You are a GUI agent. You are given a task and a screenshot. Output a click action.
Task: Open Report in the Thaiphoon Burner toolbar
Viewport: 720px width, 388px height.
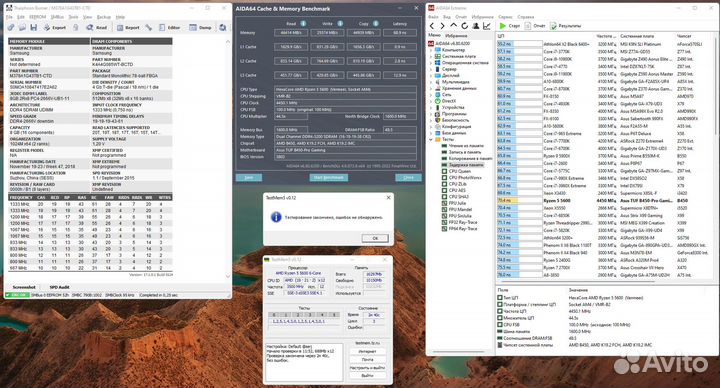128,28
